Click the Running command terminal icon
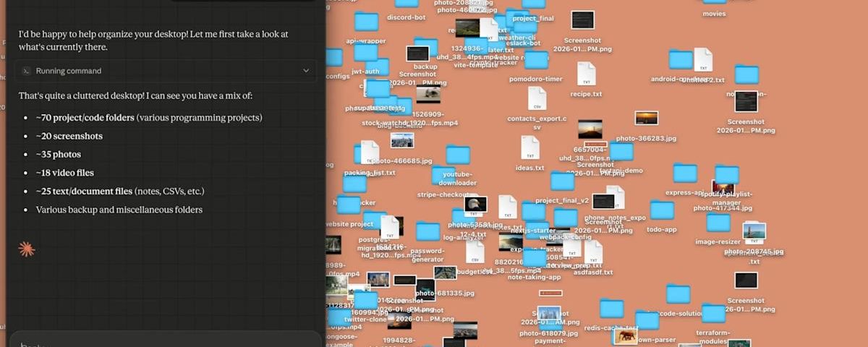The image size is (868, 347). tap(26, 71)
